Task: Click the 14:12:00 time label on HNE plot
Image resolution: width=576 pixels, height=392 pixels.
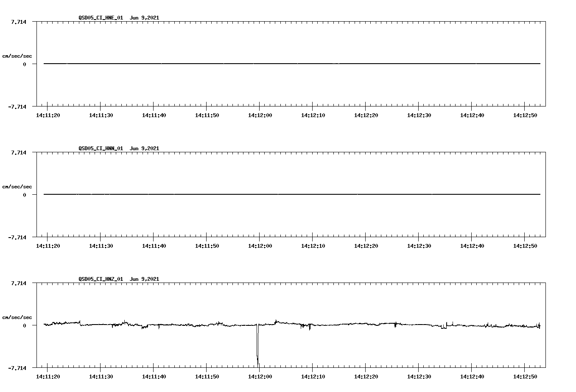Action: click(x=260, y=115)
